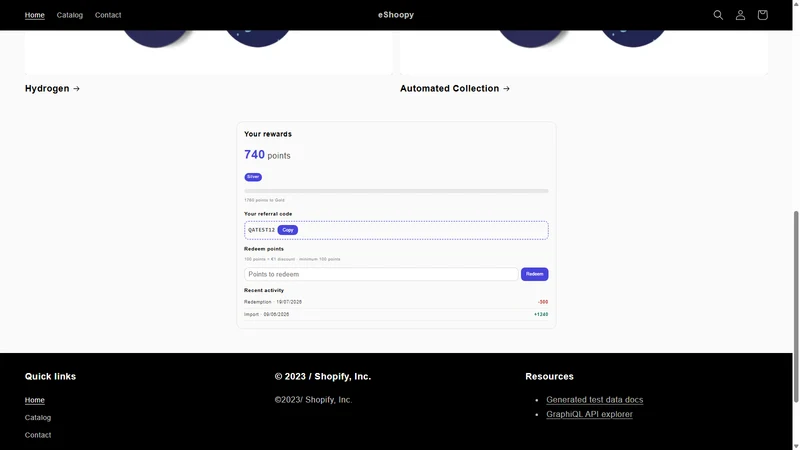
Task: Open the search icon in header
Action: pos(718,15)
